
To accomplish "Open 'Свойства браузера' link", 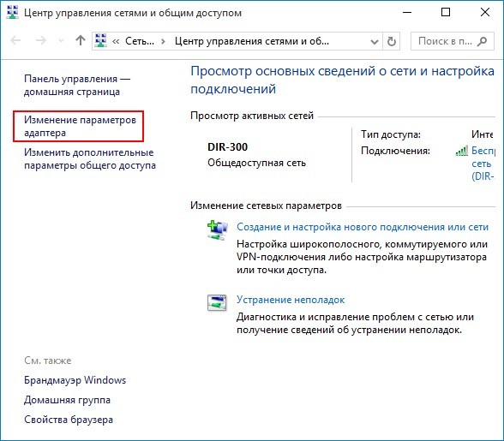I will [x=69, y=420].
